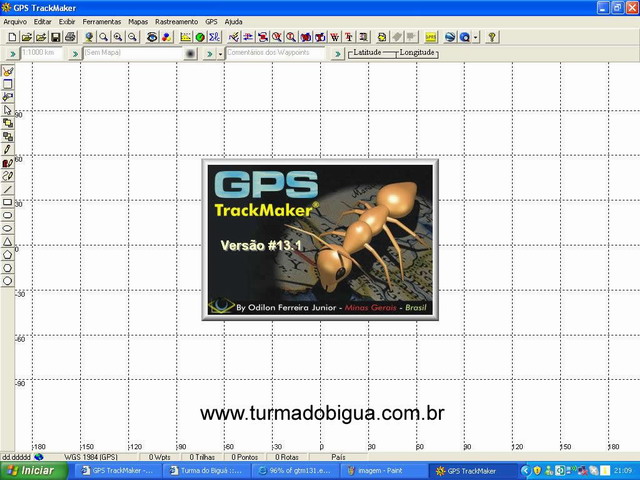Click the window frame tool in sidebar

click(7, 84)
